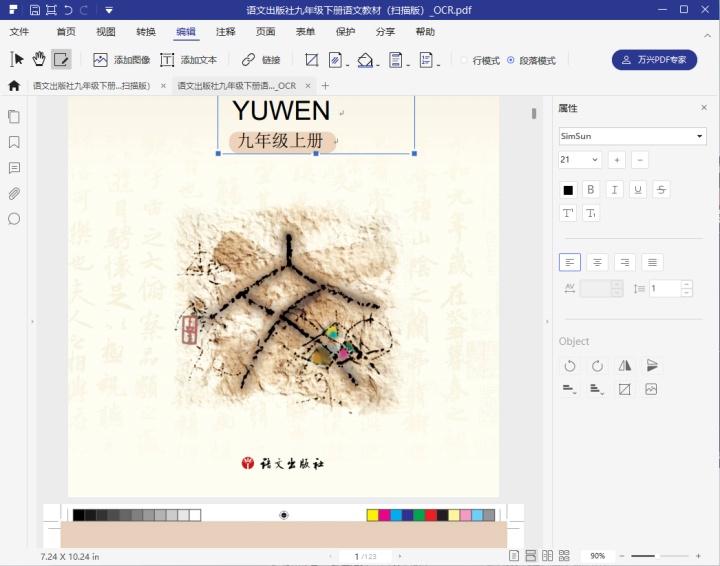Flip object horizontally

[x=624, y=366]
